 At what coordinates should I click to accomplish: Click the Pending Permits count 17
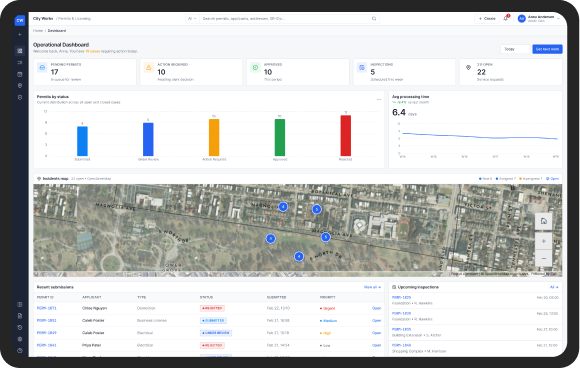pos(54,72)
